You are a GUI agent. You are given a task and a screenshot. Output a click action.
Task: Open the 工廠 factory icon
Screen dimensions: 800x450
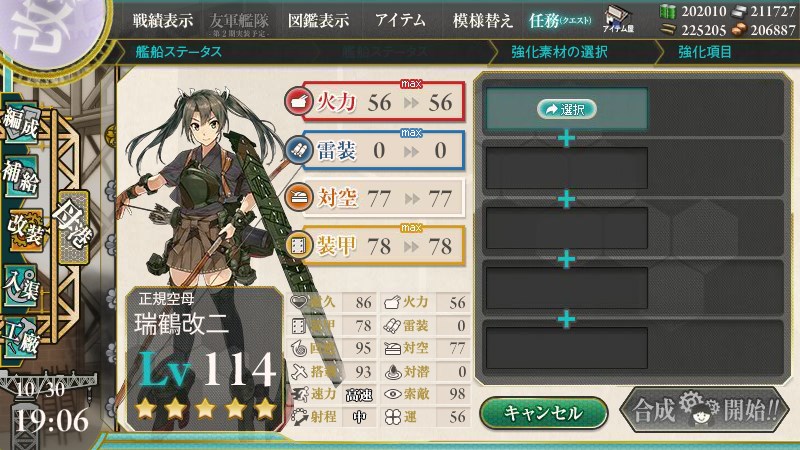21,337
